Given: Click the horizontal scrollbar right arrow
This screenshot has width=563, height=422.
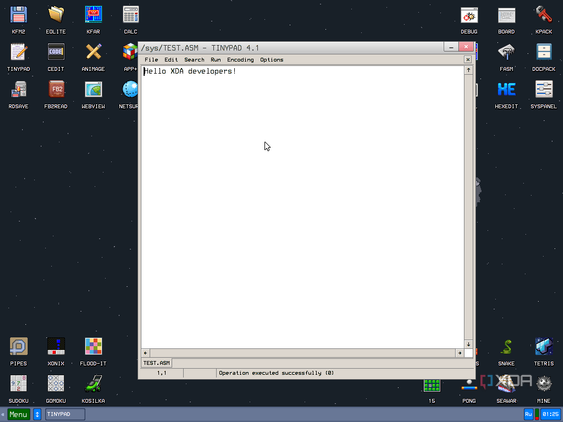Looking at the screenshot, I should click(x=460, y=353).
